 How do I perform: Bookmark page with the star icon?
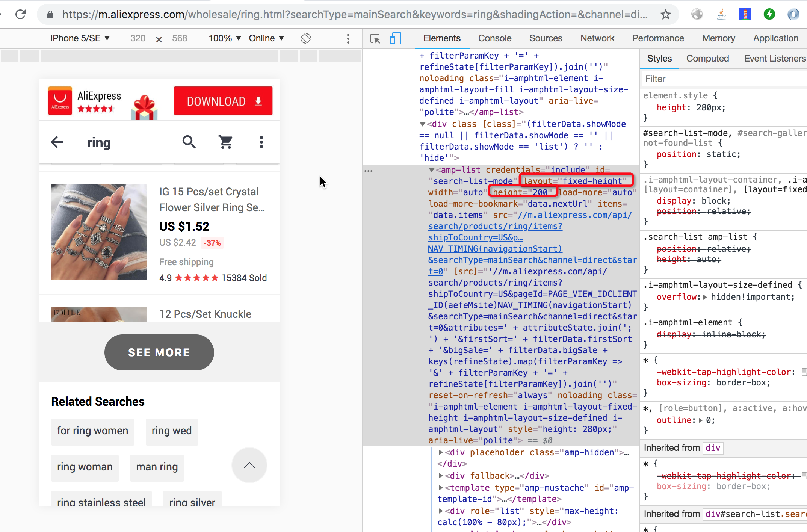(666, 14)
